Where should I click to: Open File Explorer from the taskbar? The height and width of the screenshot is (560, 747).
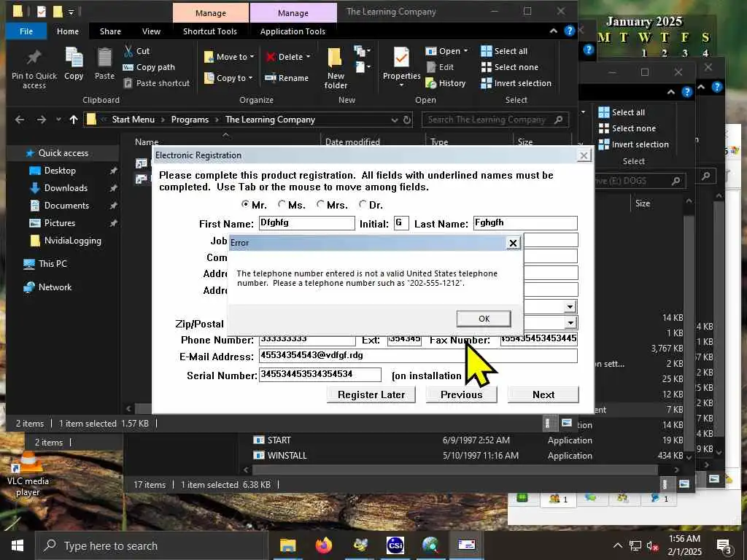[287, 545]
